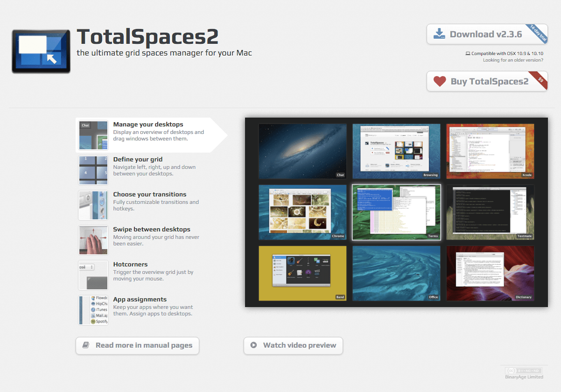Click the Hotcorners feature icon
Image resolution: width=561 pixels, height=392 pixels.
point(93,275)
